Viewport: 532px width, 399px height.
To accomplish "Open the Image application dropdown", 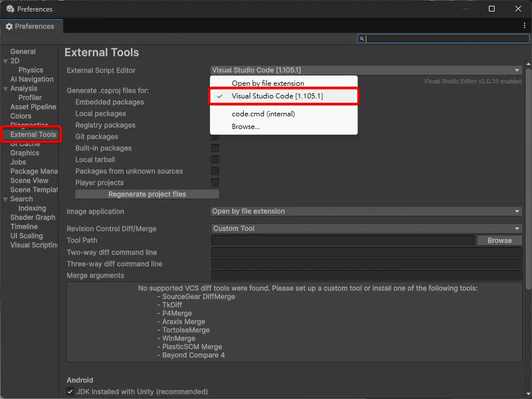I will coord(367,211).
